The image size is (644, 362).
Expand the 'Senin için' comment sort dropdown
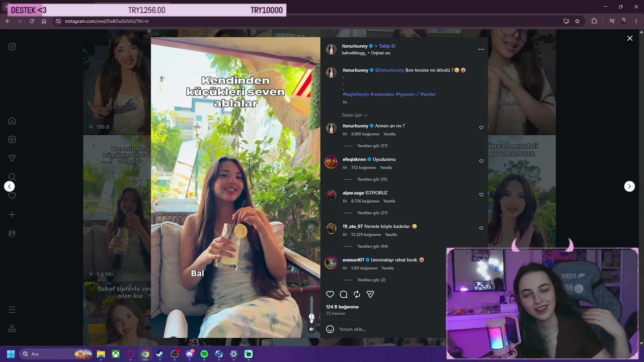point(355,115)
